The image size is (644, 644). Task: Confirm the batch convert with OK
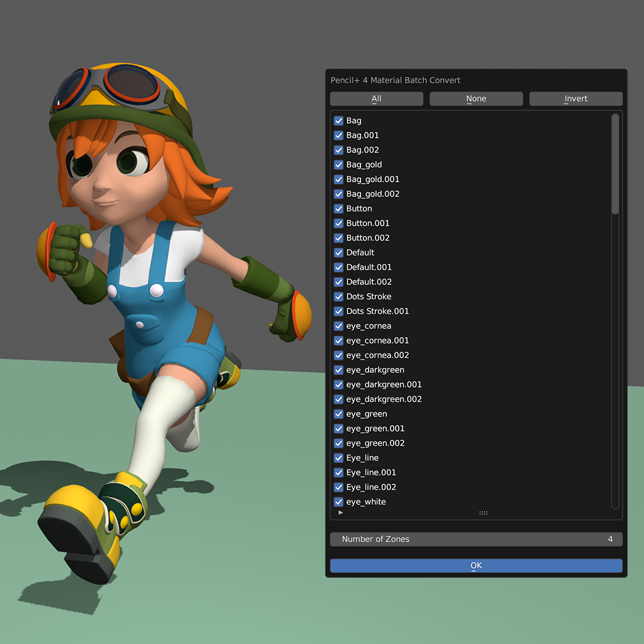[x=476, y=565]
